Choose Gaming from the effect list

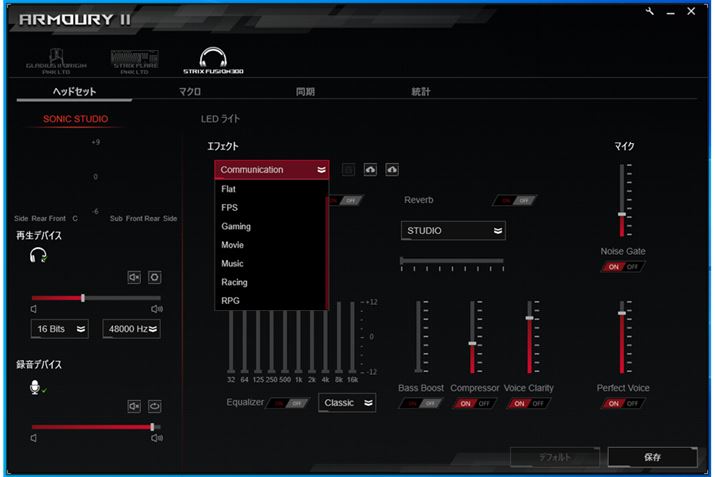tap(236, 226)
